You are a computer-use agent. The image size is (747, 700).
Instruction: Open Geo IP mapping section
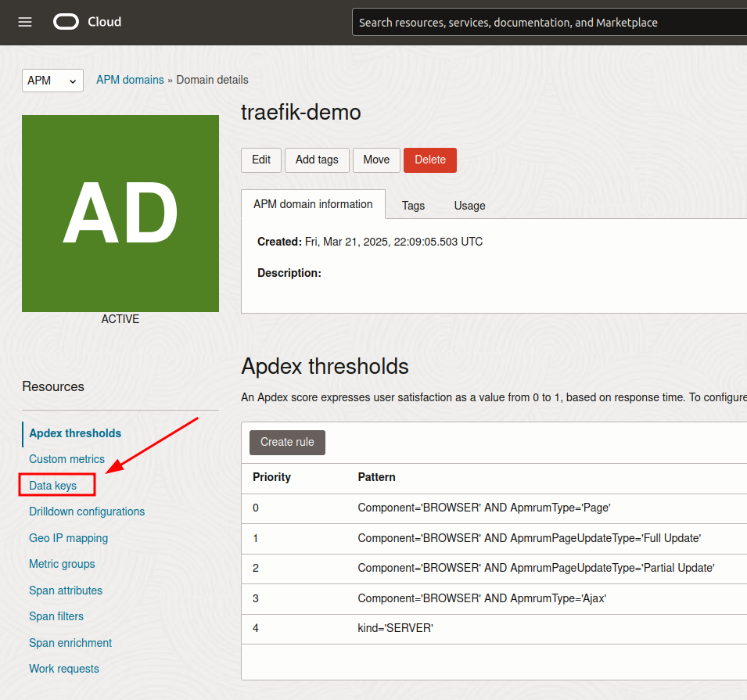click(x=68, y=538)
